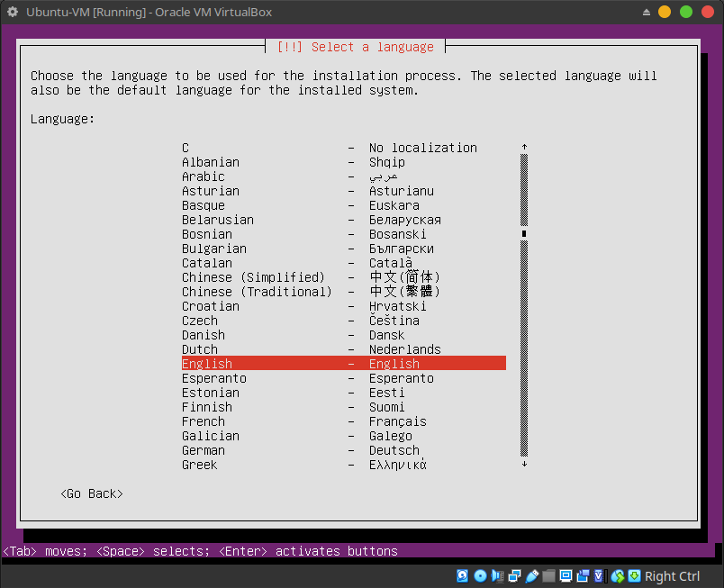Close VirtualBox window with the red button
Image resolution: width=724 pixels, height=588 pixels.
708,12
